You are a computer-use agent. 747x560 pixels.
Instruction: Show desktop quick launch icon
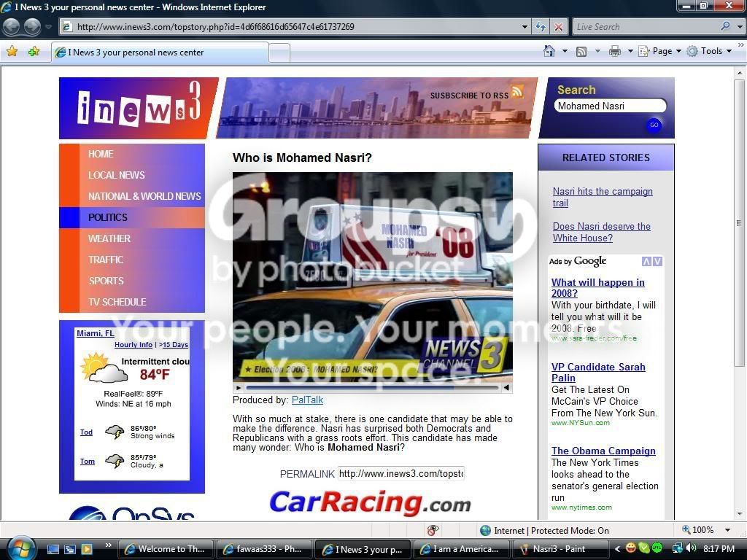53,549
